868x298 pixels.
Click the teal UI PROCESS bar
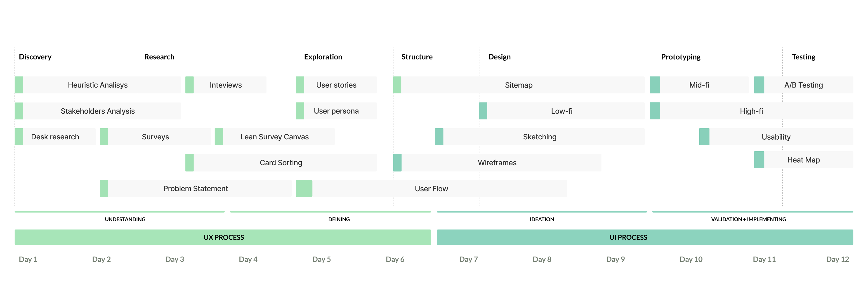tap(645, 237)
